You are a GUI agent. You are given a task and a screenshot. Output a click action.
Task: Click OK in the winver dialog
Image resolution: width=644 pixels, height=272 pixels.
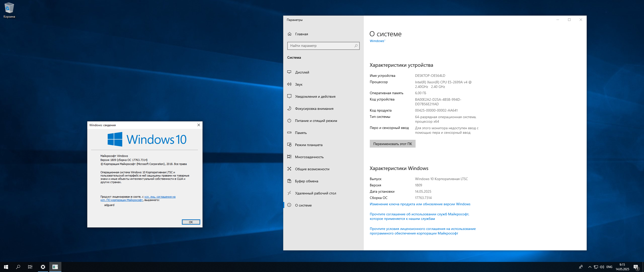pyautogui.click(x=191, y=222)
